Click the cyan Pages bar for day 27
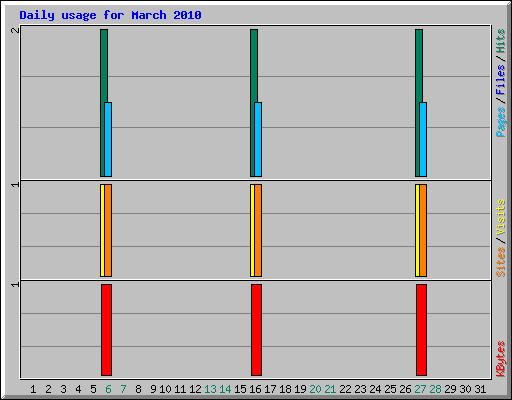512x400 pixels. [x=423, y=139]
